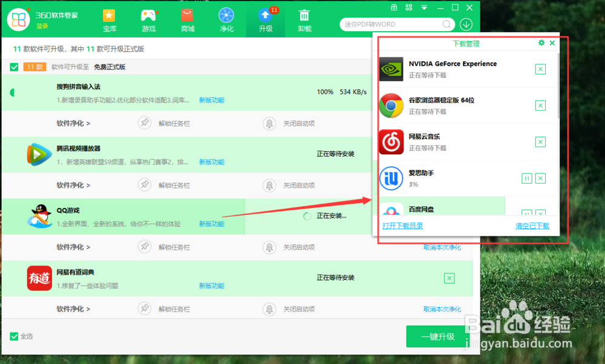
Task: Click 正在安装 spinner for QQ游戏
Action: pyautogui.click(x=307, y=216)
